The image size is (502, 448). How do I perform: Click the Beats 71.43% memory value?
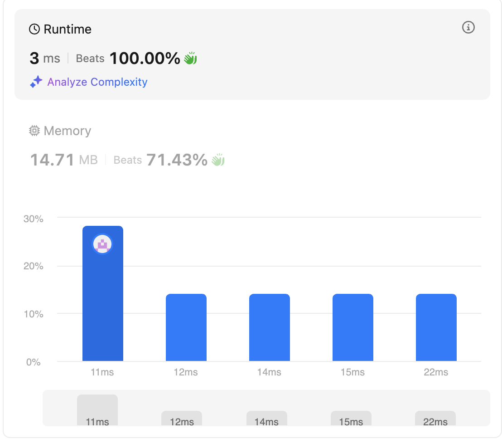[160, 160]
